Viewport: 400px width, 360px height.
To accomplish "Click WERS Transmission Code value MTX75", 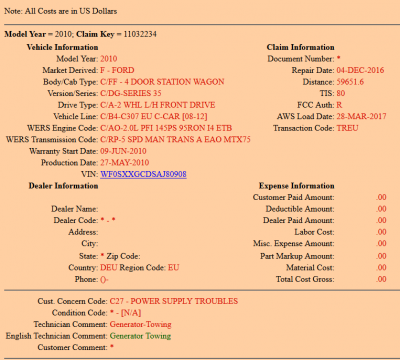I will [237, 140].
